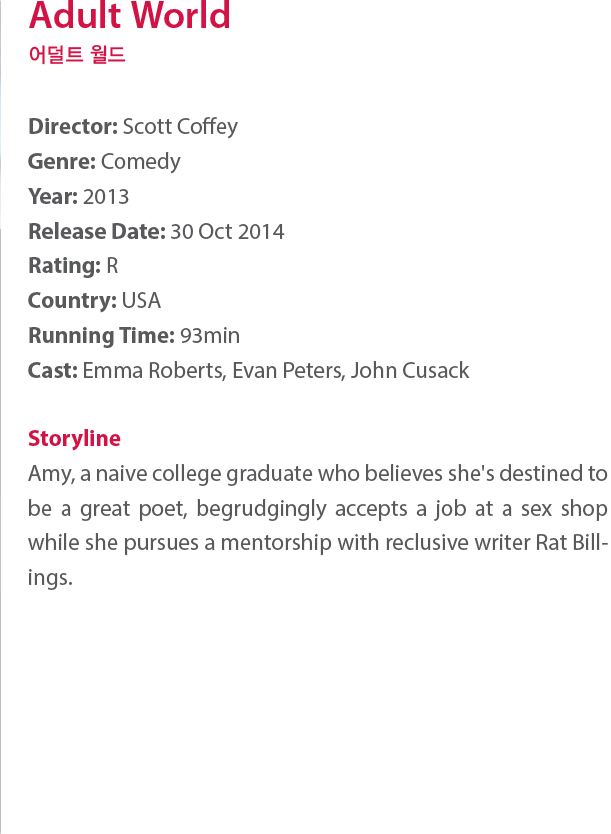The height and width of the screenshot is (834, 611).
Task: Click the Year value 2013
Action: [106, 197]
